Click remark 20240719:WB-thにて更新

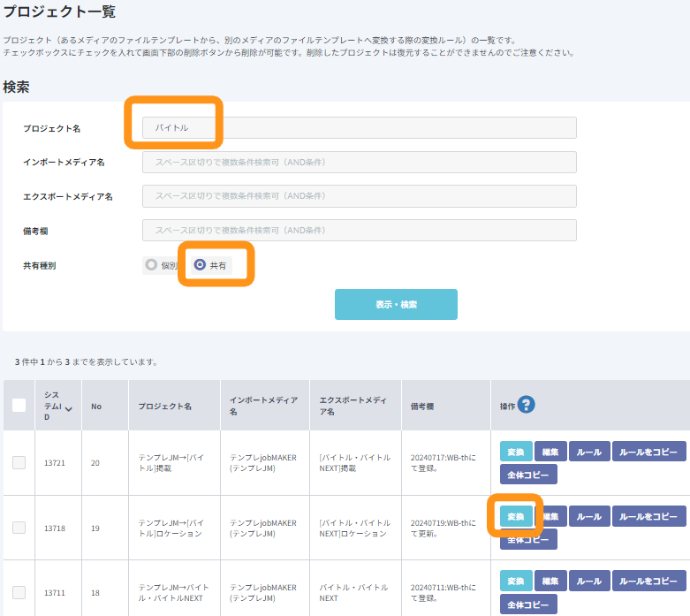tap(444, 528)
